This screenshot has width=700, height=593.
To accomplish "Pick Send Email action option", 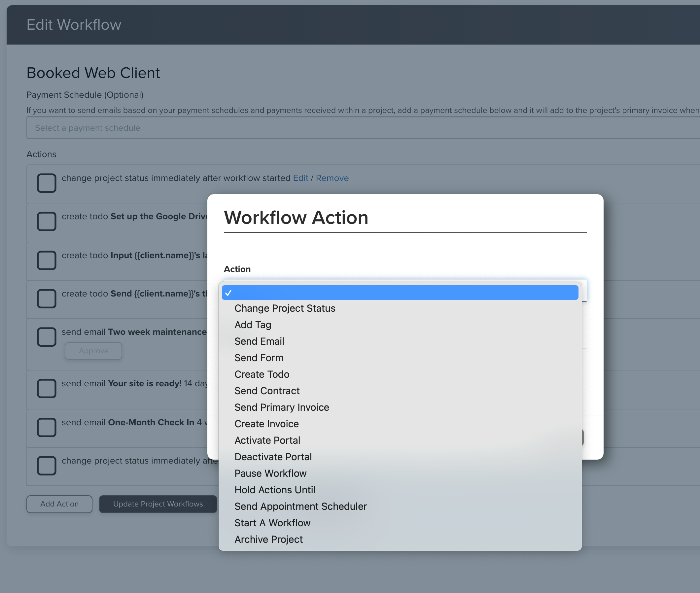I will 259,341.
